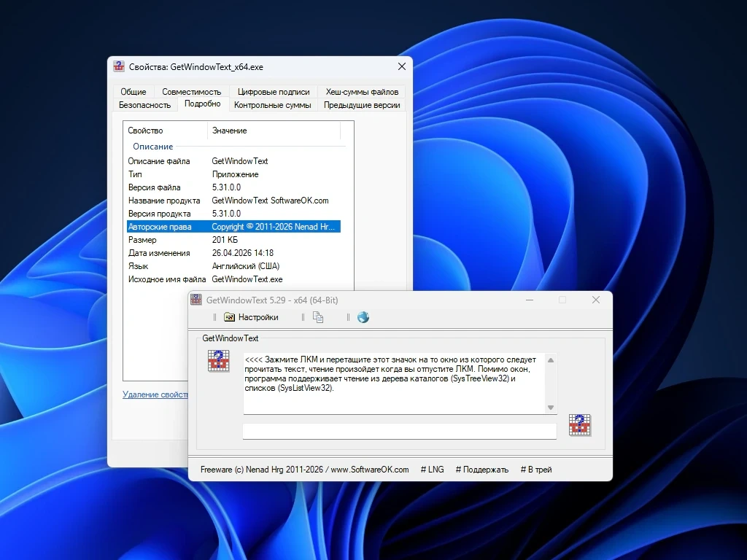Click the GetWindowText SoftwareOK.com value
Screen dimensions: 747x560
(270, 201)
